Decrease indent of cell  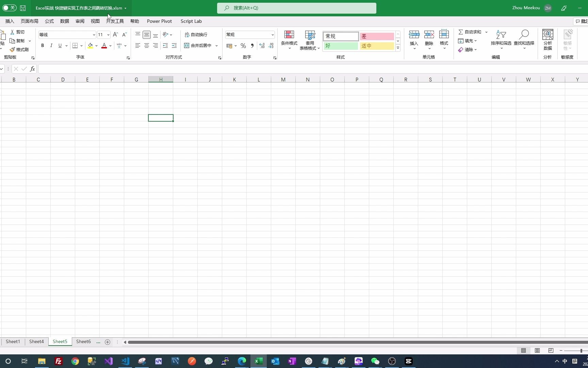pyautogui.click(x=165, y=46)
